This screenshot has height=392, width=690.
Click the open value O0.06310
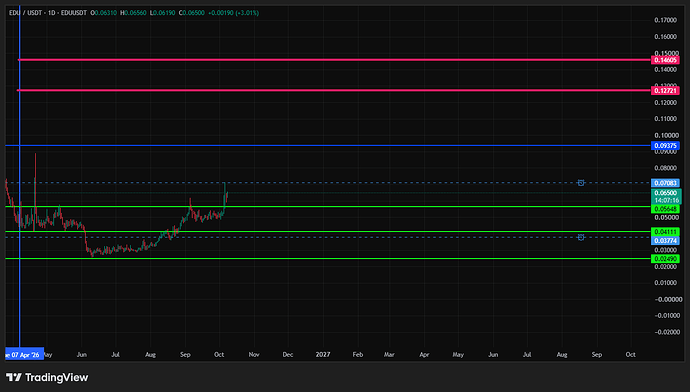click(103, 13)
